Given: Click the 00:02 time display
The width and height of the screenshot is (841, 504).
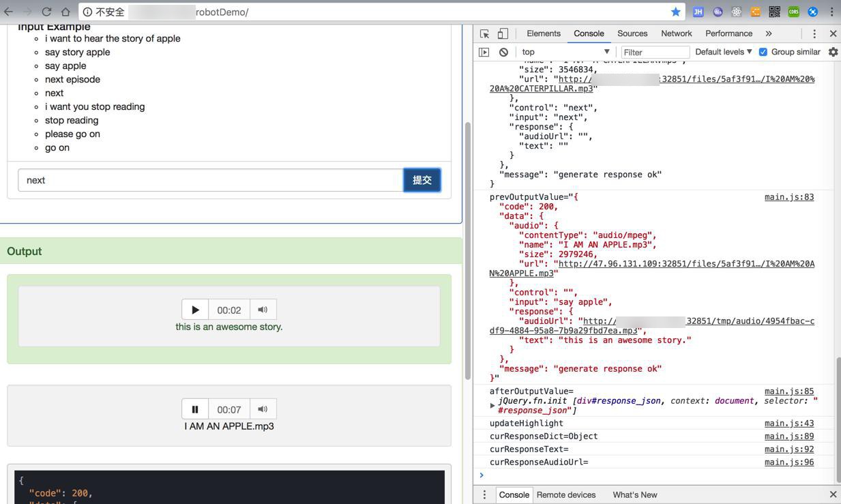Looking at the screenshot, I should pos(229,310).
